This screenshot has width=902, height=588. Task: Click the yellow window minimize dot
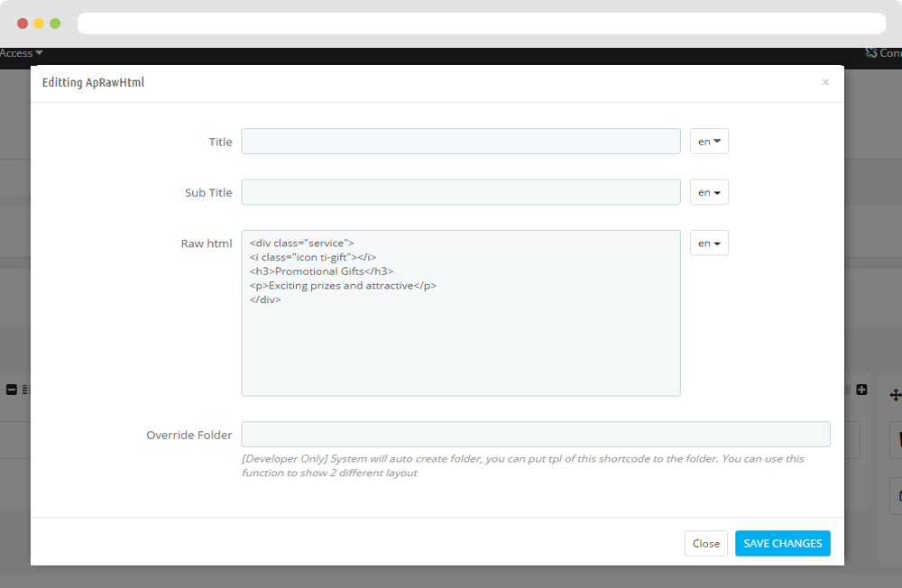[39, 23]
